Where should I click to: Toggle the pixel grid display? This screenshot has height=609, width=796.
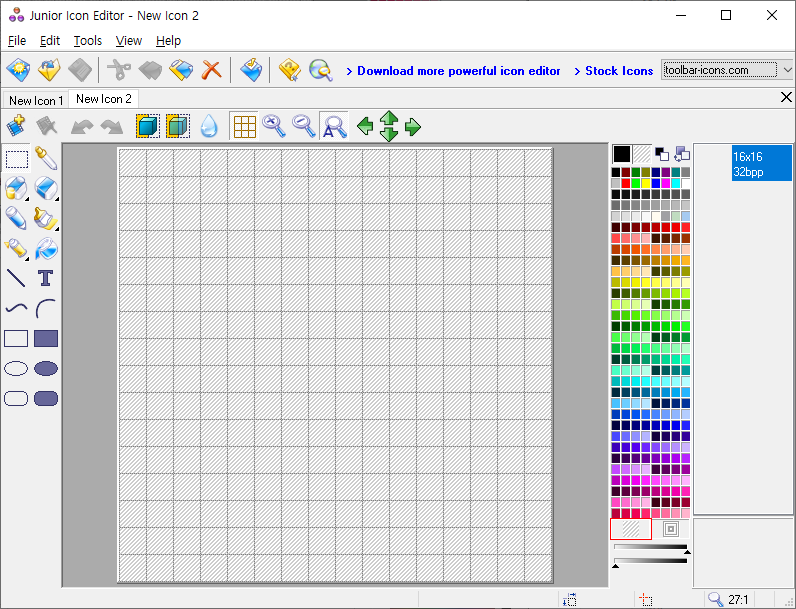(x=244, y=126)
